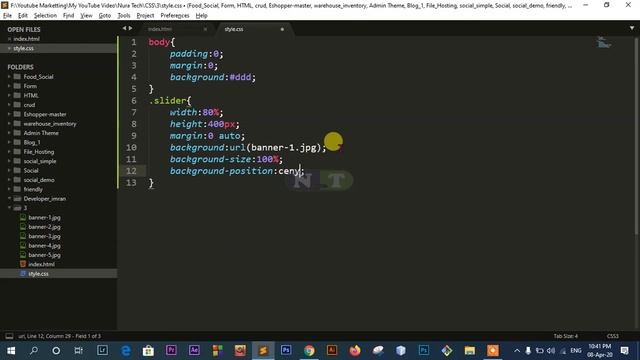Go to previous tab arrow
Screen dimensions: 640x360
pyautogui.click(x=124, y=28)
